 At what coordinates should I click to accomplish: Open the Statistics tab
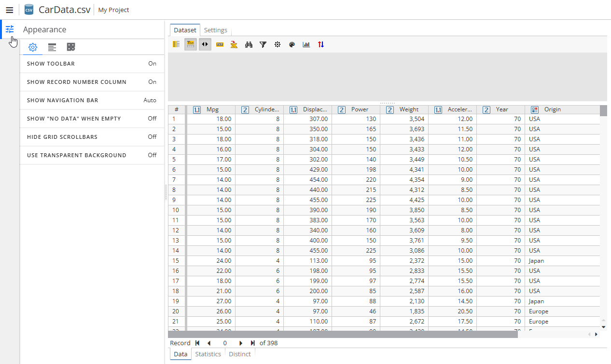pos(208,354)
